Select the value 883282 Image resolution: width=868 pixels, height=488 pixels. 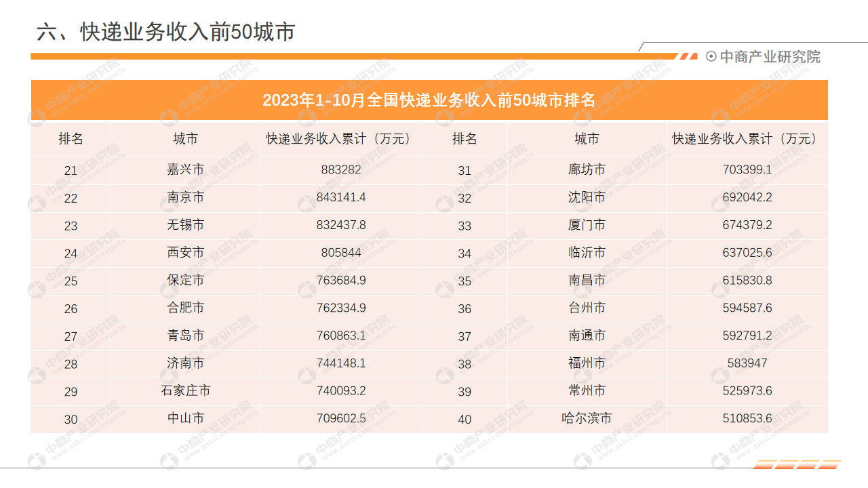pos(341,169)
